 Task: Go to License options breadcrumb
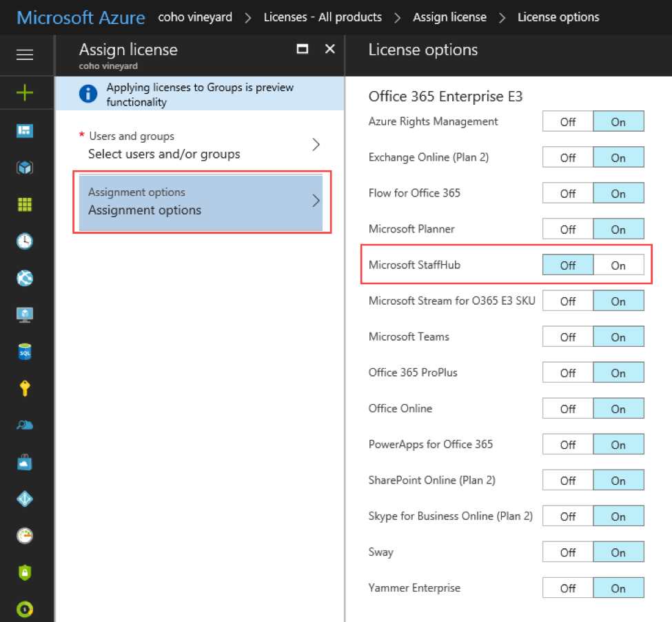tap(558, 17)
